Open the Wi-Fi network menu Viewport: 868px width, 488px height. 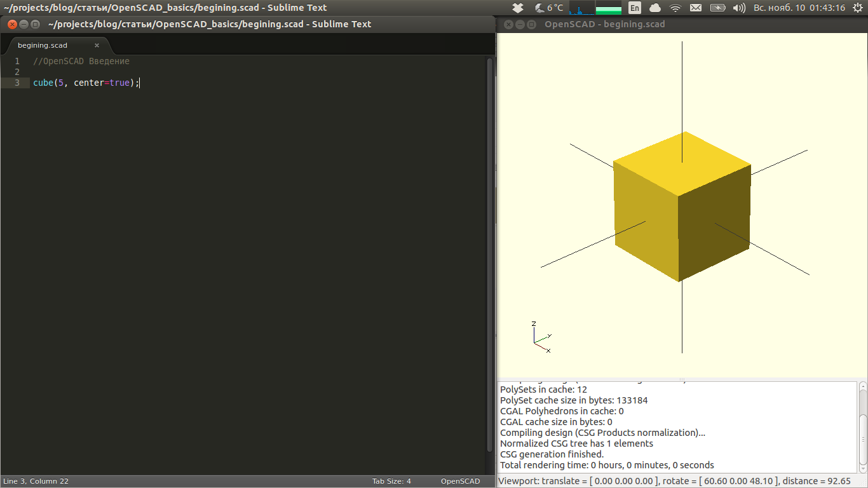click(675, 8)
